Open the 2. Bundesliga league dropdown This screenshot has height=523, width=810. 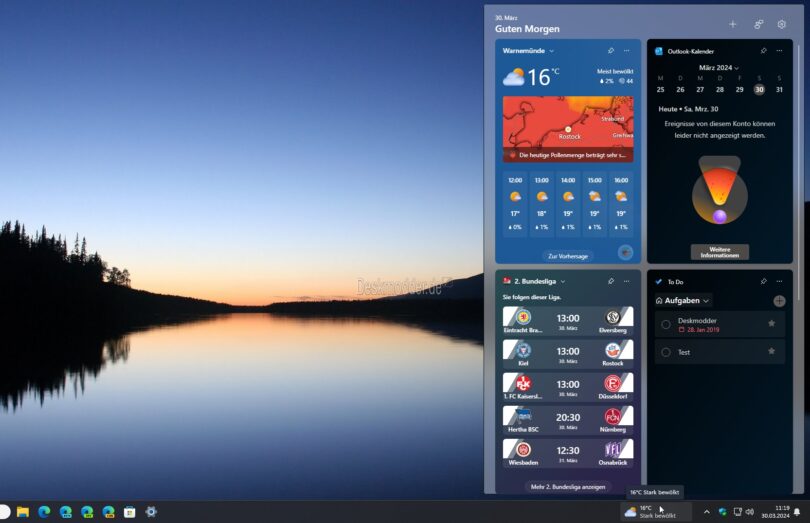pos(563,281)
